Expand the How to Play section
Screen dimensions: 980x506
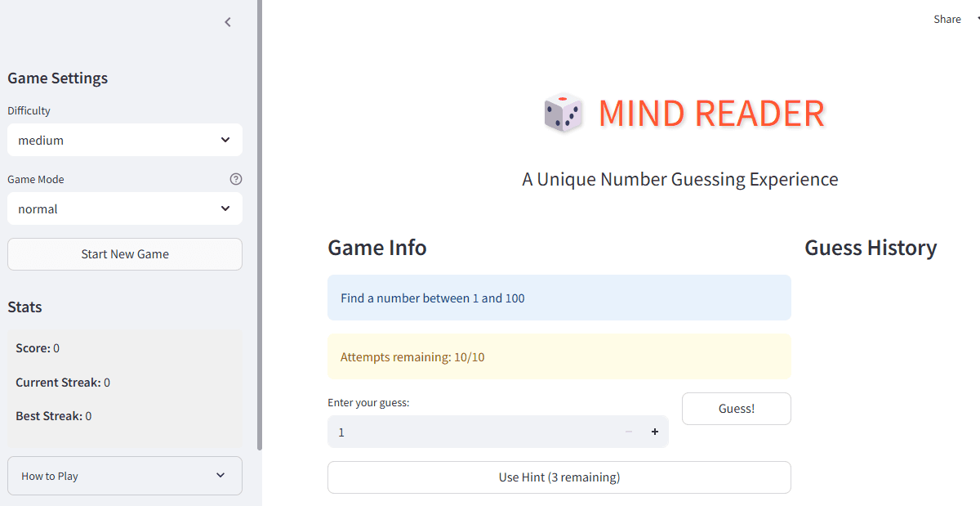(x=124, y=475)
